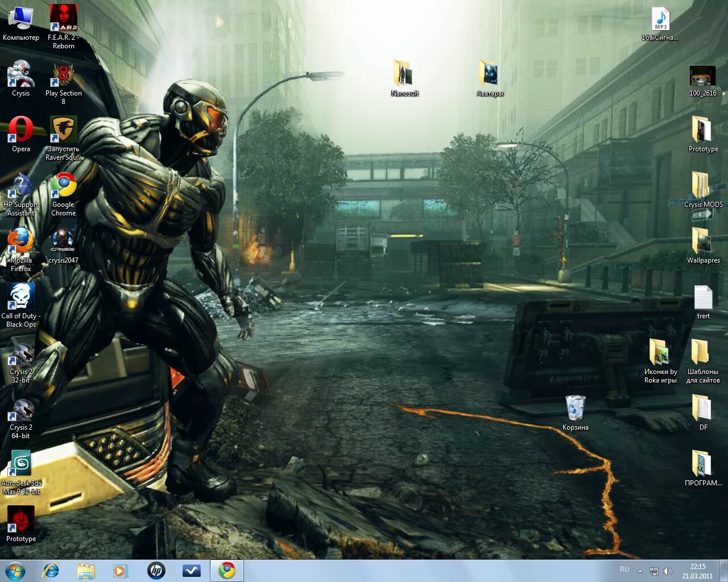The image size is (728, 582).
Task: Open Internet Explorer from taskbar
Action: coord(51,571)
